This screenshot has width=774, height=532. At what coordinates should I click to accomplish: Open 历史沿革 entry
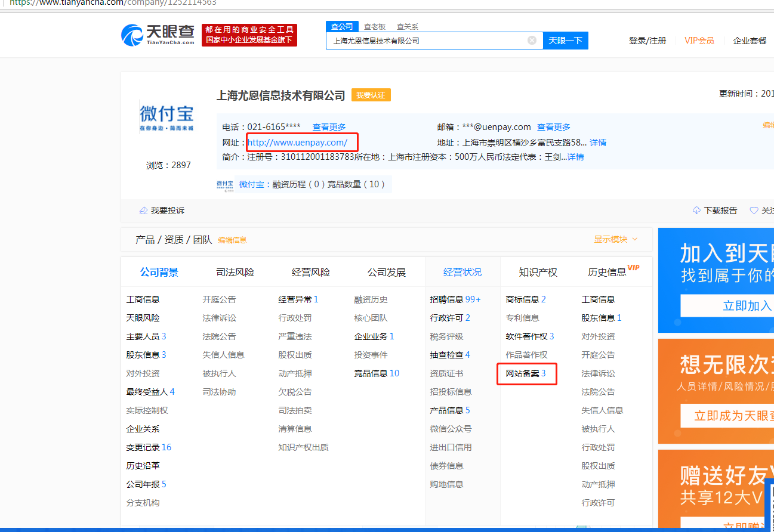pos(143,466)
